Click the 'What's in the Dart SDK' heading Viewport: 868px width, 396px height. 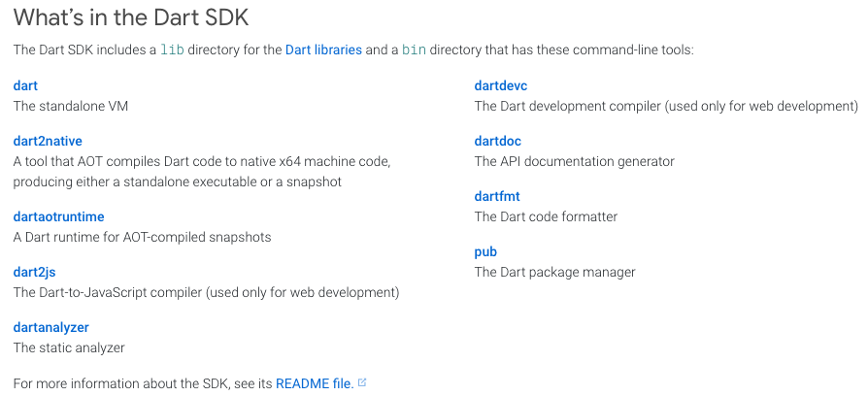(x=131, y=17)
